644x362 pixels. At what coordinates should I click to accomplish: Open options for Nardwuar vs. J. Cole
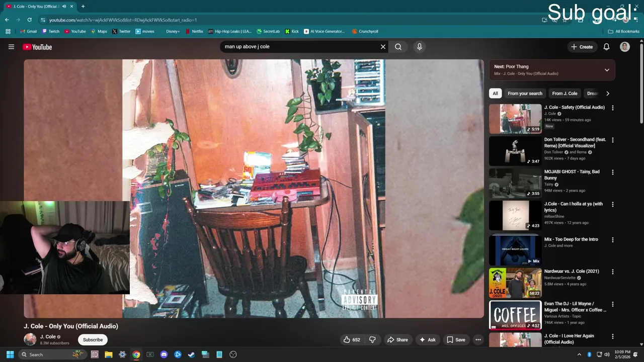pos(612,271)
